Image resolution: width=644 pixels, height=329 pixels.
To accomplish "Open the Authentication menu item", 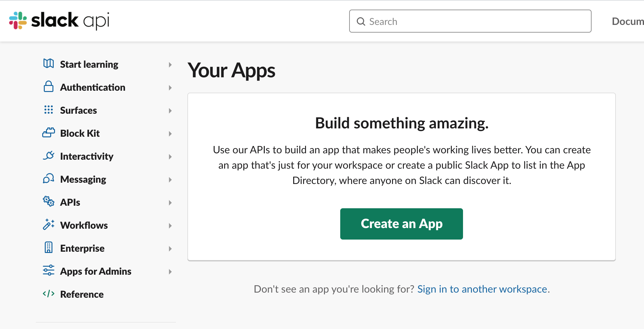I will (93, 88).
